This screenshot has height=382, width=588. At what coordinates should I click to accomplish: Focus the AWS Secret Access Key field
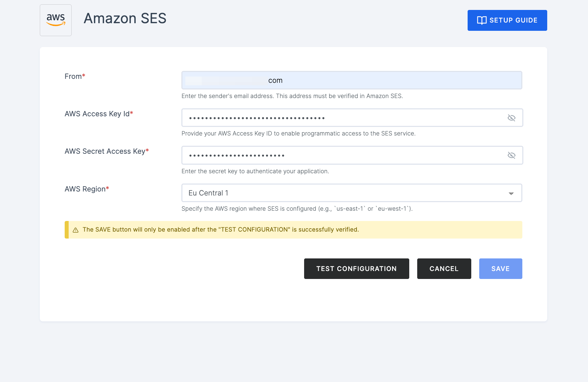[x=352, y=155]
